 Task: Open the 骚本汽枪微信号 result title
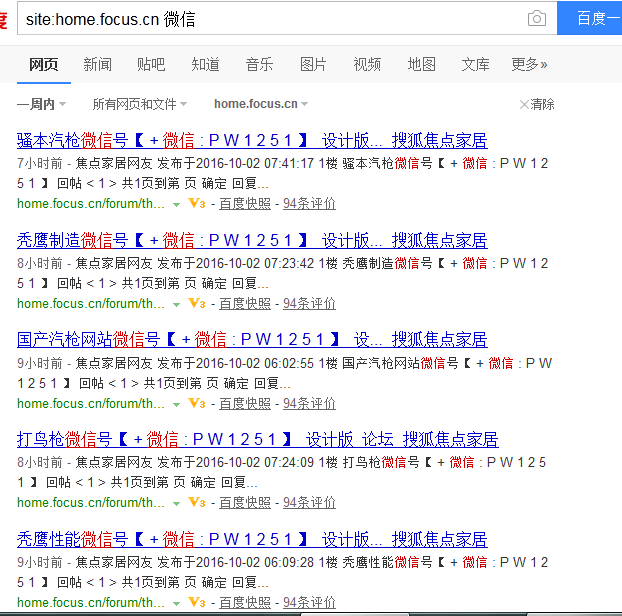pos(252,140)
